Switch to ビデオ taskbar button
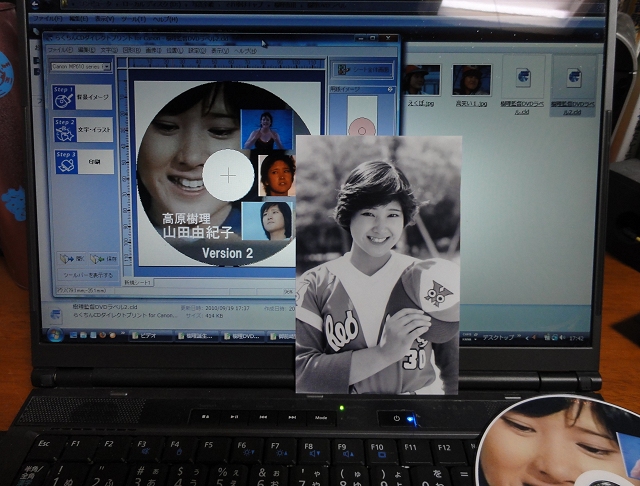 tap(150, 336)
